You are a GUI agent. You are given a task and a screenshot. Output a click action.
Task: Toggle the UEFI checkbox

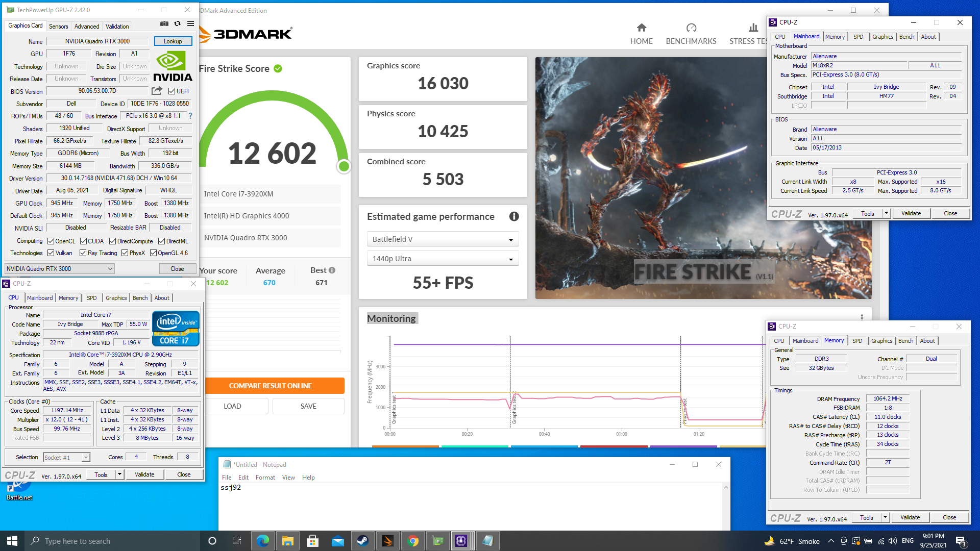[172, 91]
